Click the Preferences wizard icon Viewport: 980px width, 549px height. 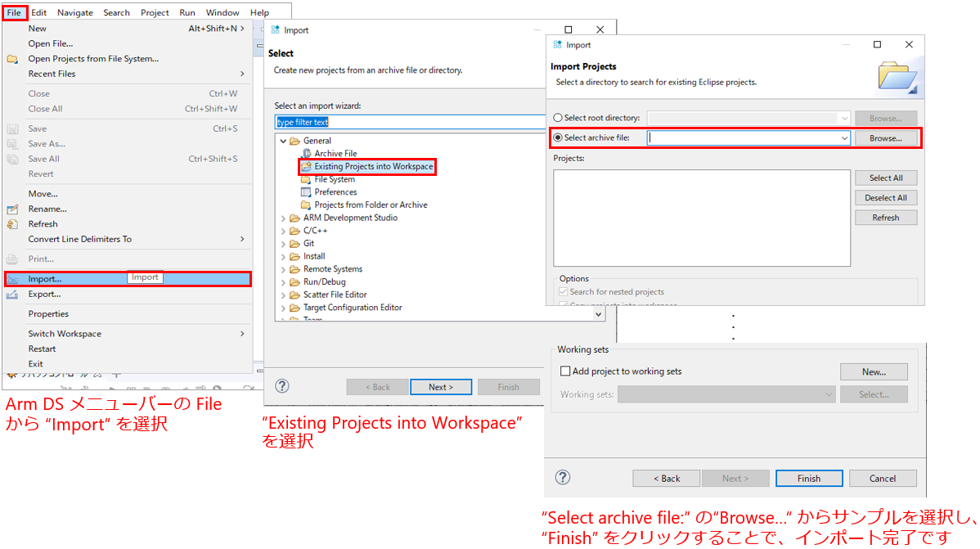coord(307,192)
